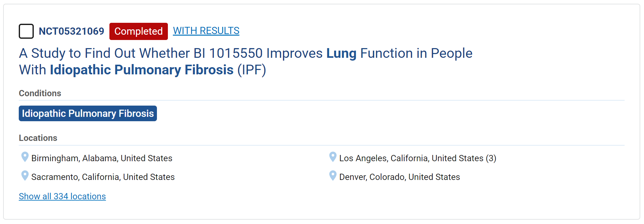644x224 pixels.
Task: Click the (IPF) abbreviation in the title
Action: 252,70
